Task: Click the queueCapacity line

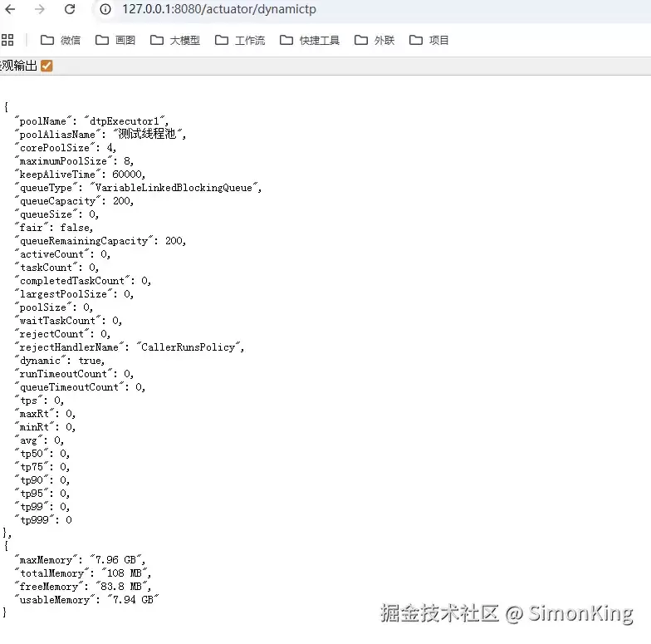Action: [74, 201]
